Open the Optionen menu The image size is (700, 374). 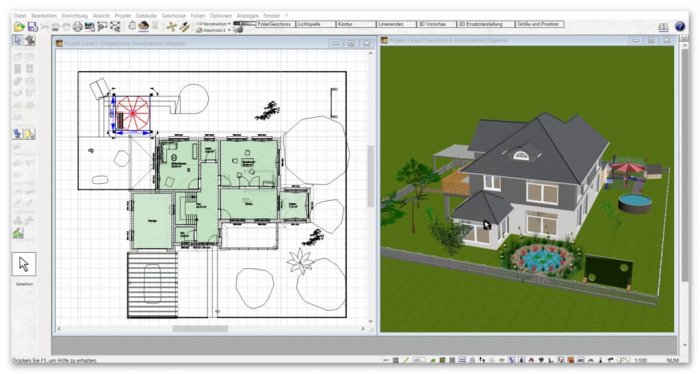221,16
